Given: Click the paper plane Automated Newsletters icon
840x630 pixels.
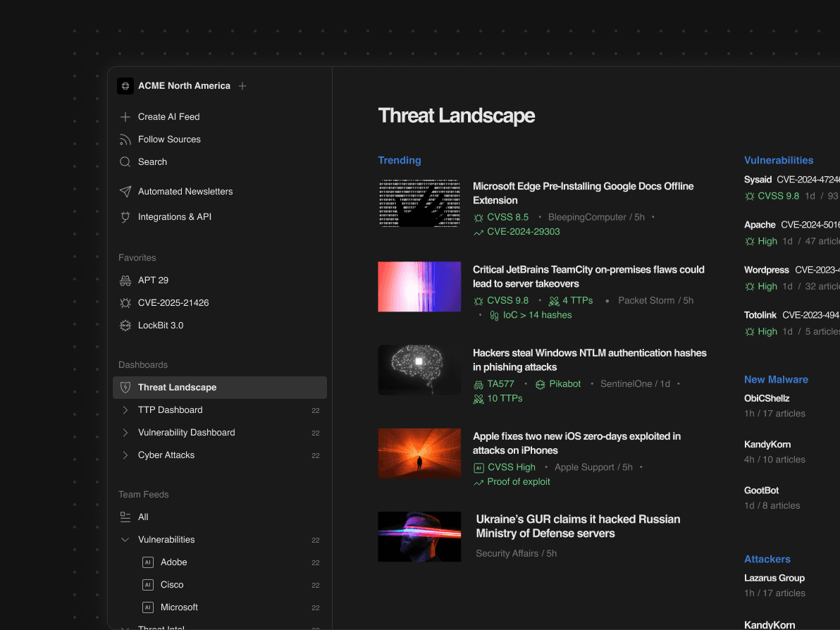Looking at the screenshot, I should pyautogui.click(x=125, y=191).
